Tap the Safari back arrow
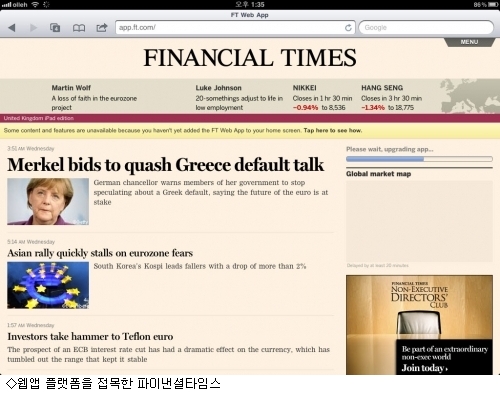Image resolution: width=500 pixels, height=395 pixels. coord(12,28)
